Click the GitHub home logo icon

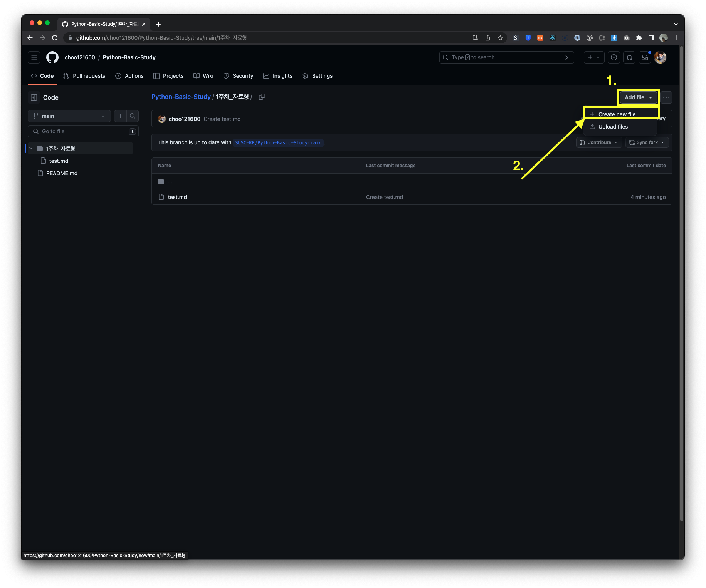coord(52,57)
